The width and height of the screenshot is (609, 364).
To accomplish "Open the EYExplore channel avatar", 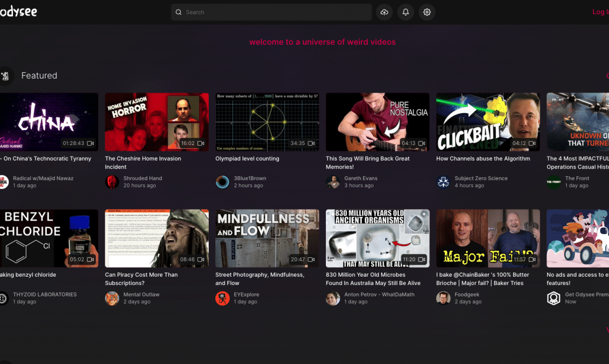I will pos(223,298).
